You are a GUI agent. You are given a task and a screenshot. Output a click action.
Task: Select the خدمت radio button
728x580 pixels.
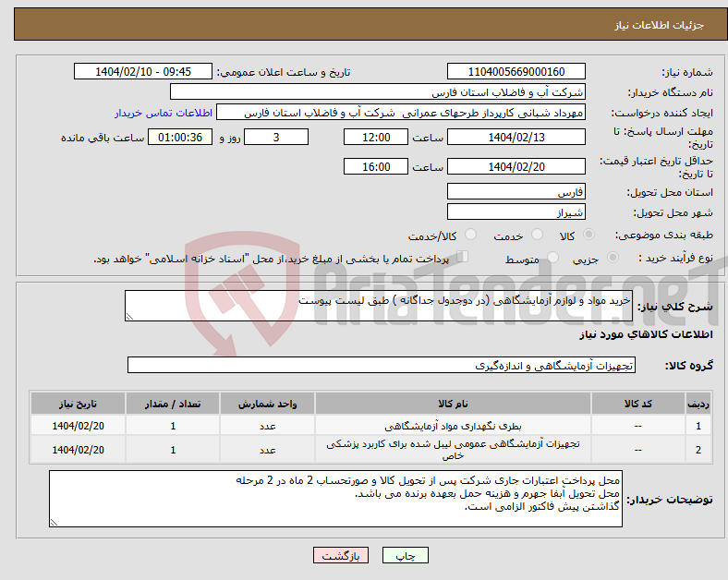coord(537,235)
